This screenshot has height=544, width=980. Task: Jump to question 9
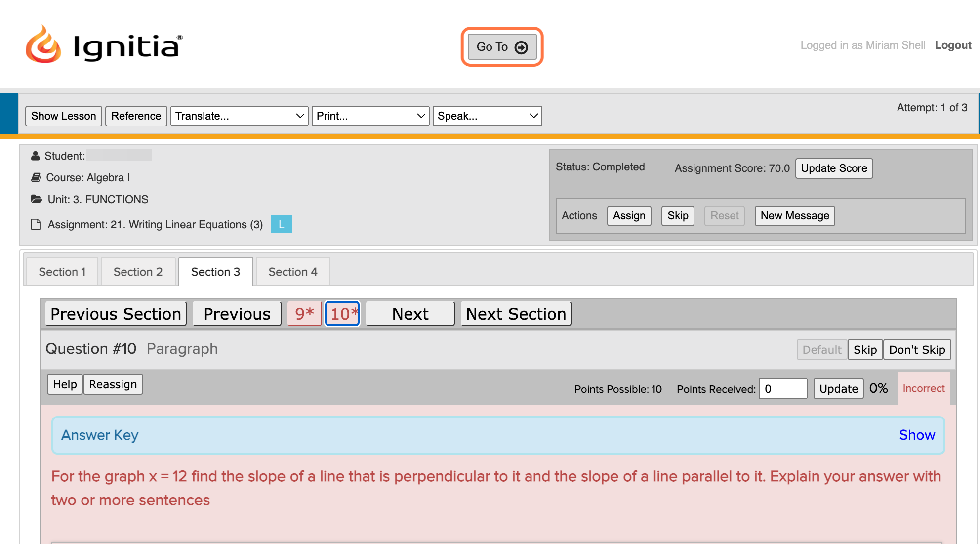(x=304, y=314)
